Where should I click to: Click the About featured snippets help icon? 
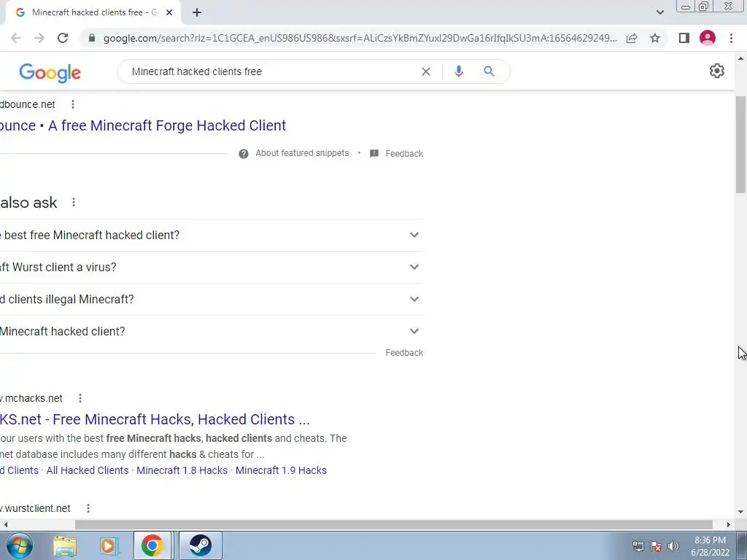tap(244, 154)
